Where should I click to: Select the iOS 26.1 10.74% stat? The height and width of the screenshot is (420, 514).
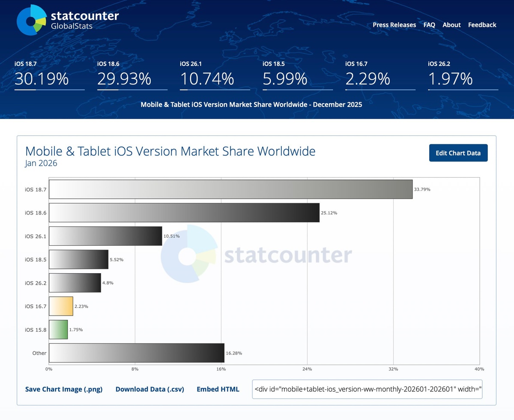point(215,75)
